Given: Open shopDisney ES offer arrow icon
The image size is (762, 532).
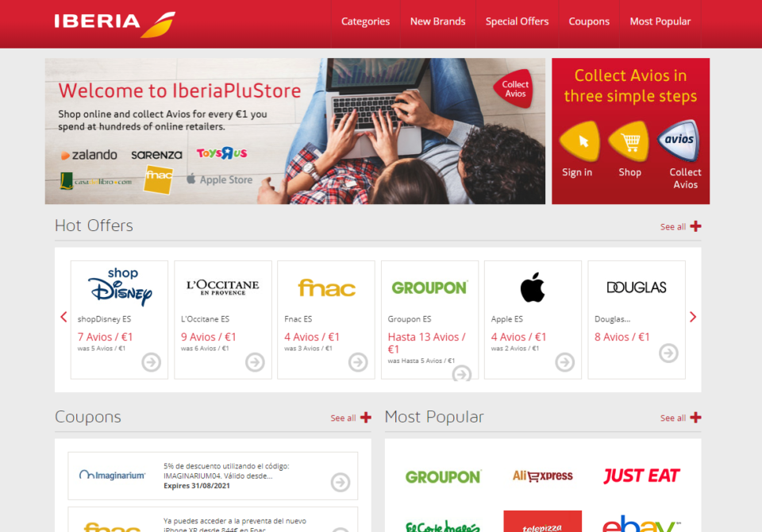Looking at the screenshot, I should click(x=151, y=362).
